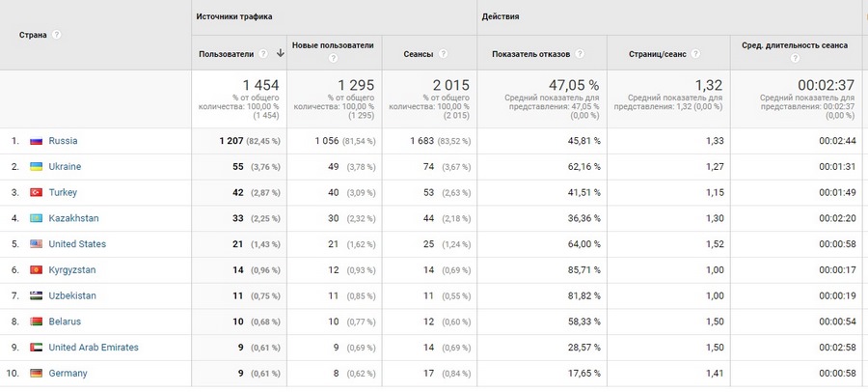Click total new users value 1 295
This screenshot has height=392, width=868.
coord(356,85)
